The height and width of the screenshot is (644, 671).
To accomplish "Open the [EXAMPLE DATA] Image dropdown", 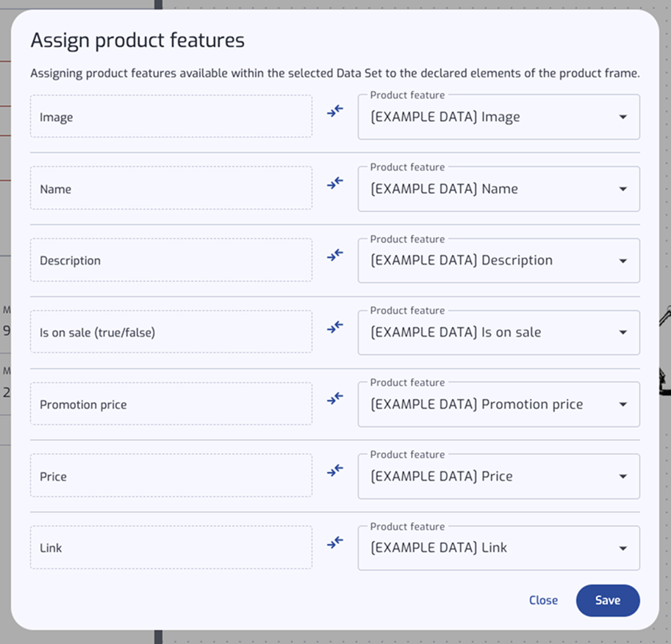I will click(499, 117).
